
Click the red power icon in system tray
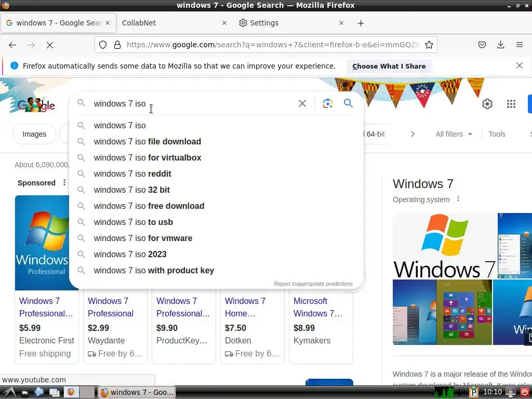(525, 392)
